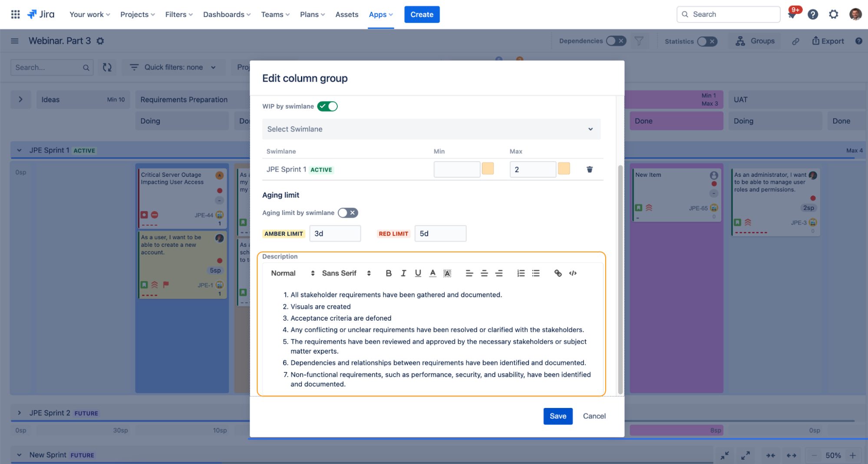Click the center align icon
This screenshot has width=868, height=464.
(x=484, y=273)
